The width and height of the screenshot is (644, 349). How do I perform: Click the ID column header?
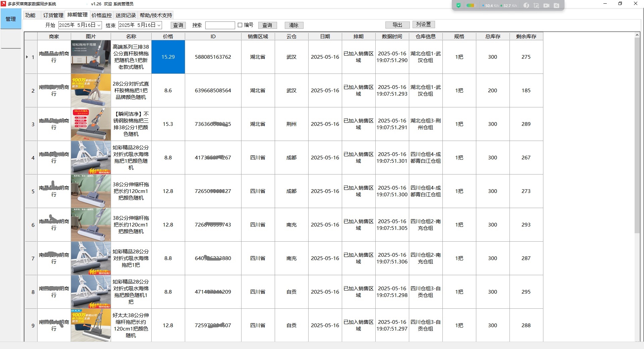click(x=213, y=36)
